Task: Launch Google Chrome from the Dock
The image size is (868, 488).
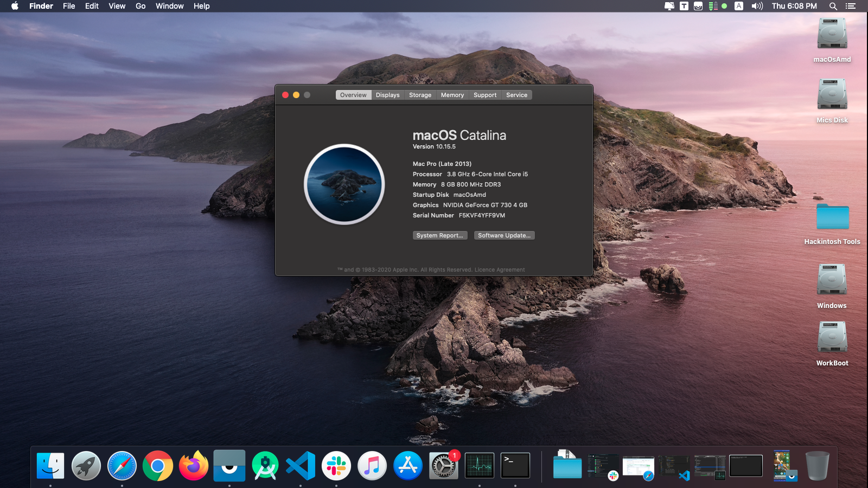Action: [158, 466]
